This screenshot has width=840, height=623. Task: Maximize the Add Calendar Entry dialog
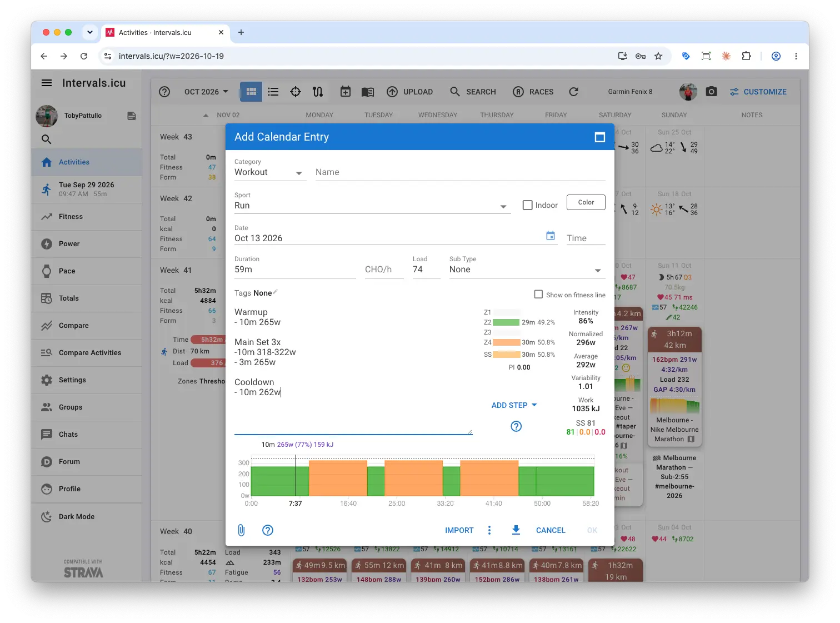tap(600, 137)
